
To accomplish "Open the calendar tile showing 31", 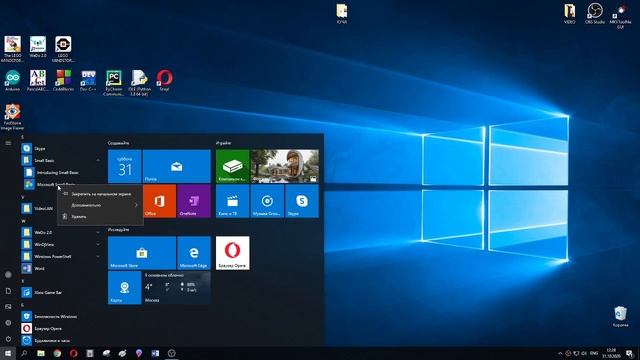I will (124, 166).
